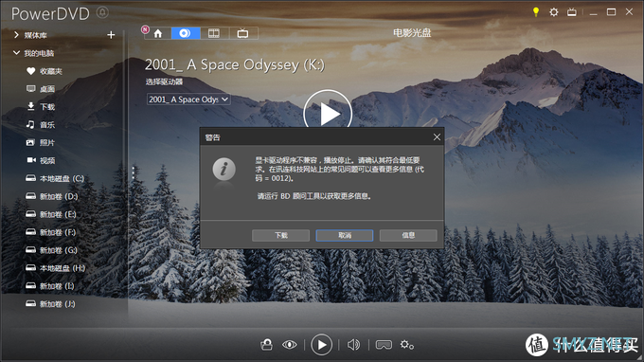Screen dimensions: 644x362
Task: Click the 信息 info button
Action: (x=408, y=235)
